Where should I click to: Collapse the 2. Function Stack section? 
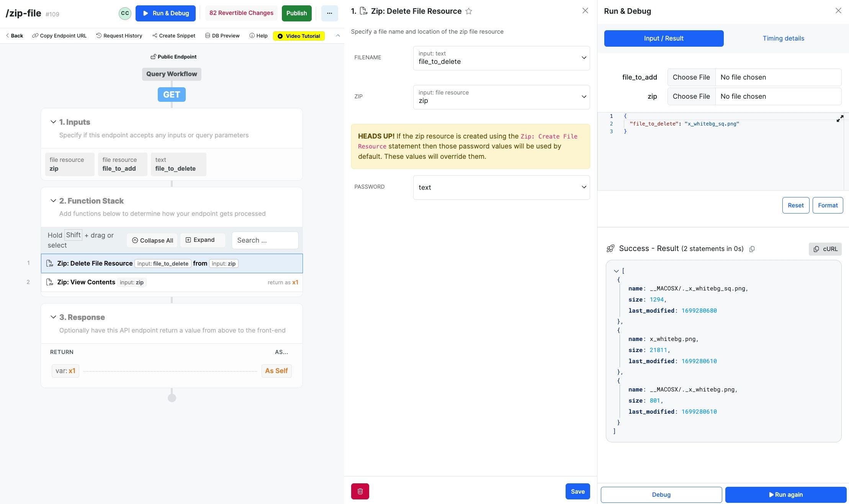pos(53,201)
